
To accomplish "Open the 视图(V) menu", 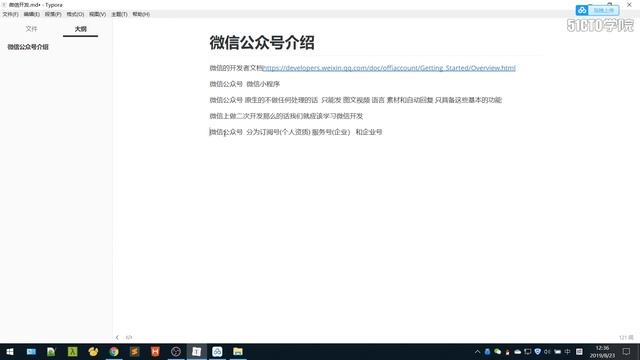I will 97,14.
